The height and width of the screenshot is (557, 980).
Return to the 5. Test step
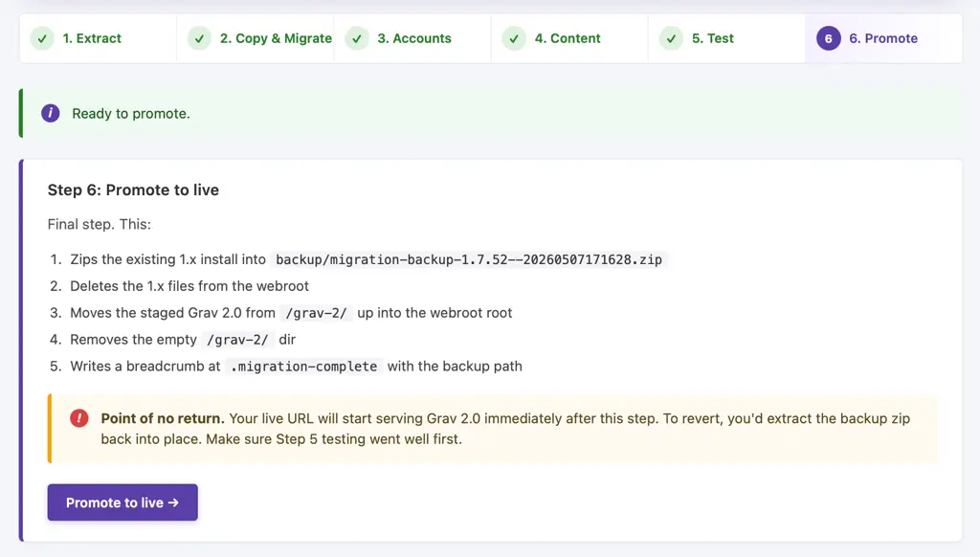[x=727, y=38]
